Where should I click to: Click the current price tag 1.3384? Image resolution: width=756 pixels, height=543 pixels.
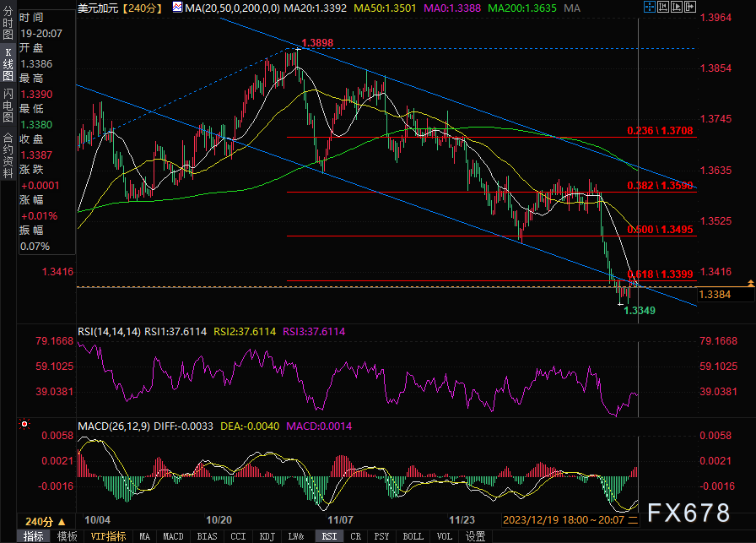tap(714, 294)
